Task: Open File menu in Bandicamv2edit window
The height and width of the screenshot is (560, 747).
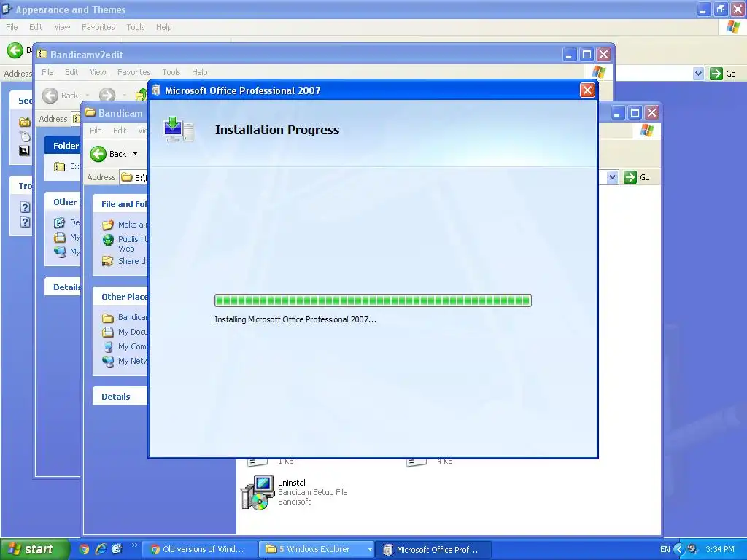Action: click(x=47, y=72)
